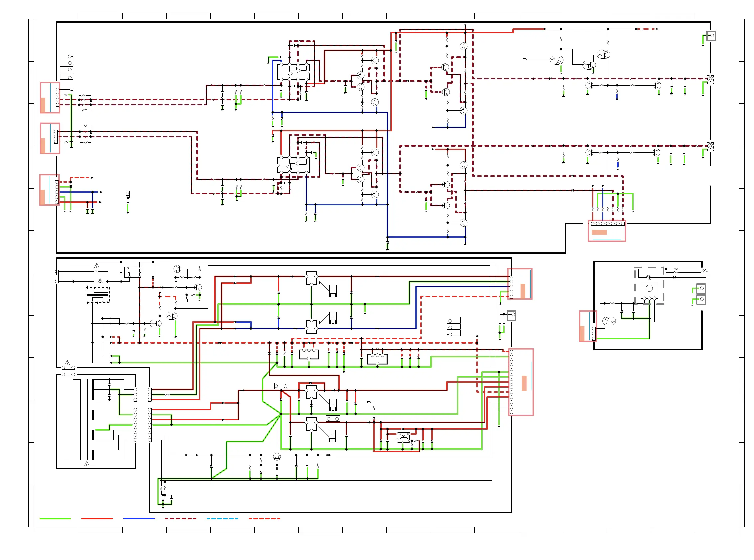Click the warning triangle at bottom of transformer board

[86, 464]
